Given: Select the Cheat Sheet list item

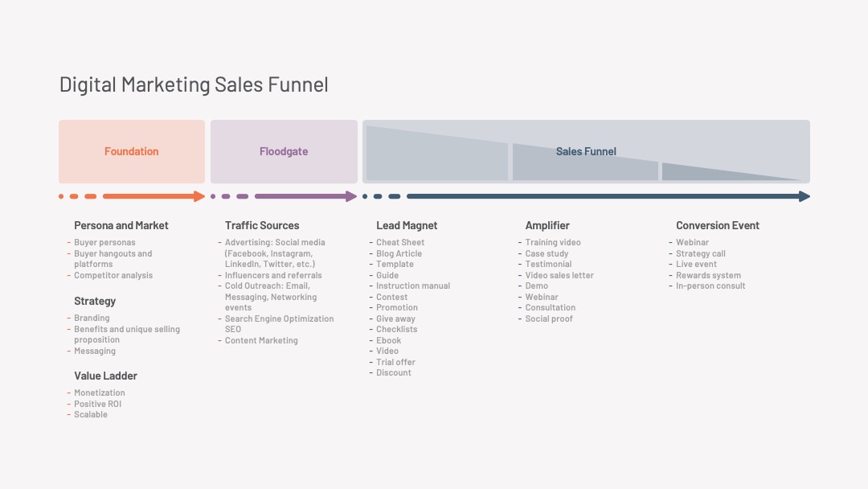Looking at the screenshot, I should coord(400,243).
